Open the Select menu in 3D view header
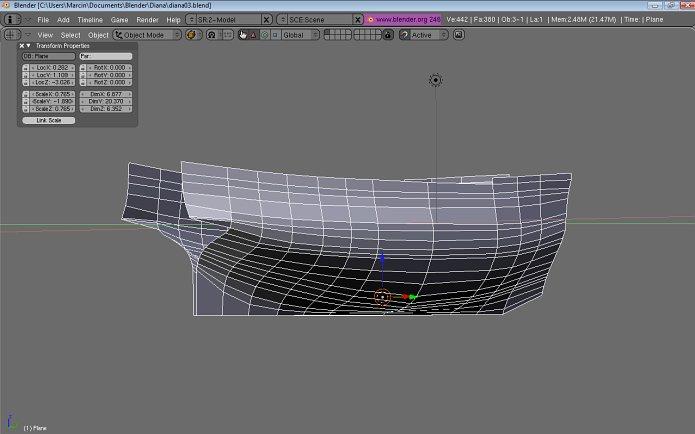Screen dimensions: 695x434 click(x=70, y=35)
